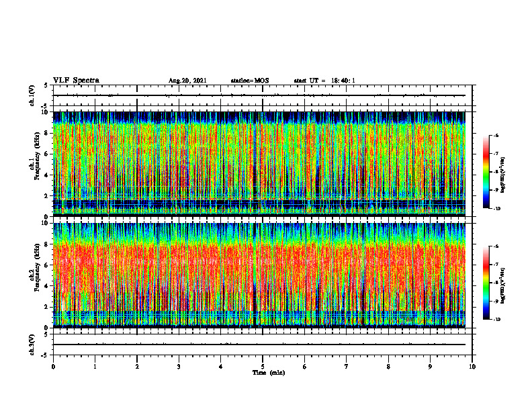Click the ch.2 spectrogram panel
Image resolution: width=532 pixels, height=411 pixels.
259,275
